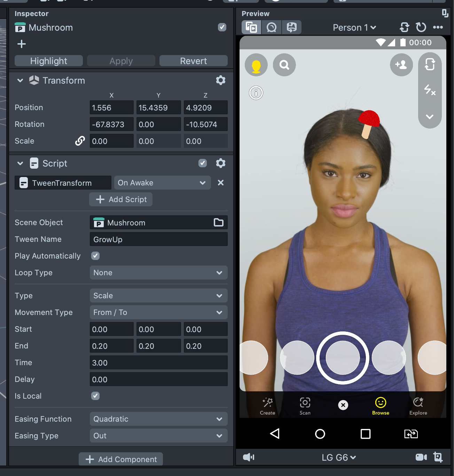Open the Loop Type dropdown

158,273
